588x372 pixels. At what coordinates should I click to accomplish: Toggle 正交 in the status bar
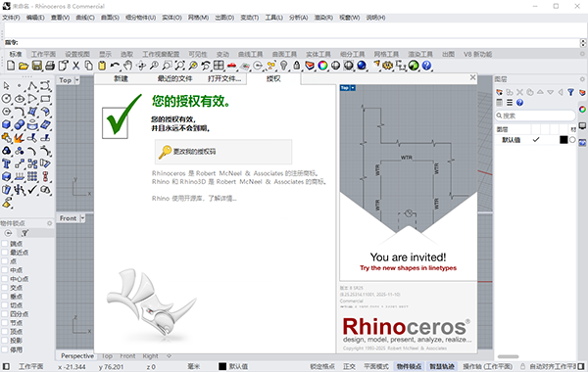coord(349,366)
